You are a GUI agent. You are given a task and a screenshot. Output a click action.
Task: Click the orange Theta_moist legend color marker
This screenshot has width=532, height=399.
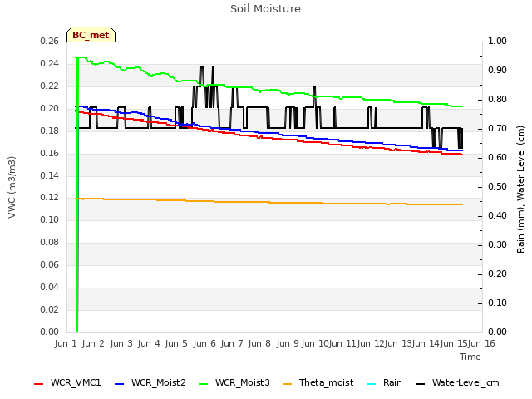pyautogui.click(x=288, y=384)
